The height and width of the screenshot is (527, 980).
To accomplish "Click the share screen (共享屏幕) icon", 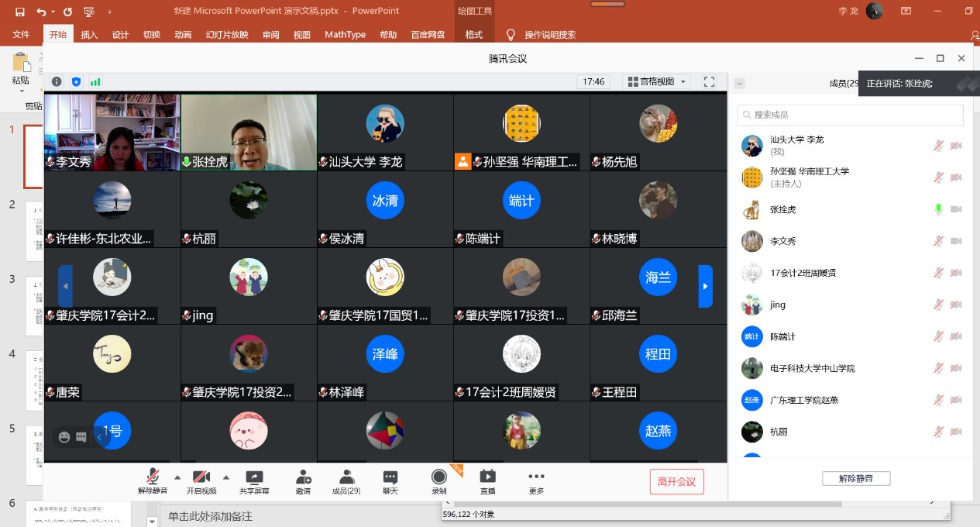I will point(254,477).
